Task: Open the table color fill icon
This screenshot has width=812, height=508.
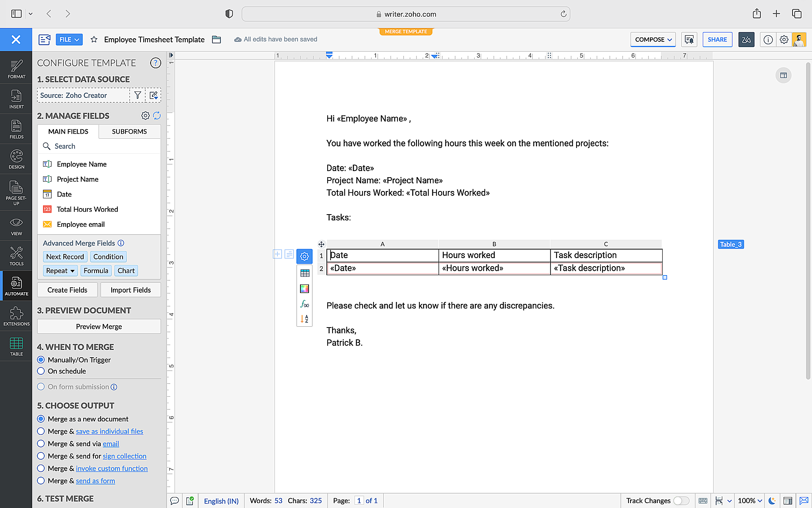Action: coord(304,289)
